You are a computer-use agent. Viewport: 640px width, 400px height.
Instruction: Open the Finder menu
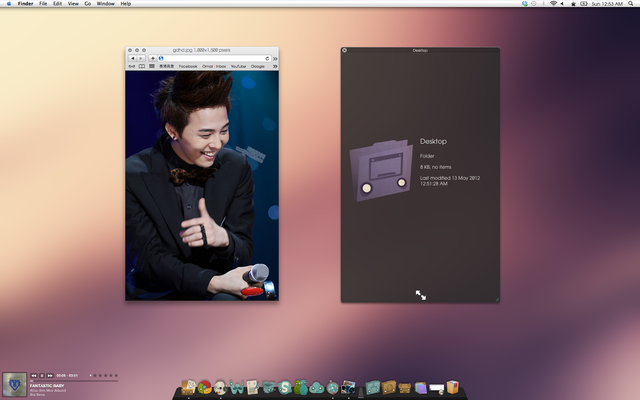25,4
